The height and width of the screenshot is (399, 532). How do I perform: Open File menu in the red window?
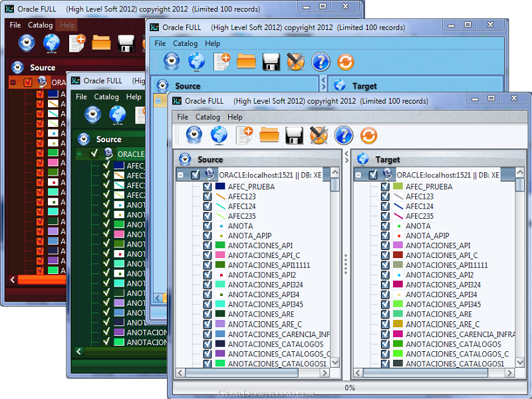[x=15, y=25]
